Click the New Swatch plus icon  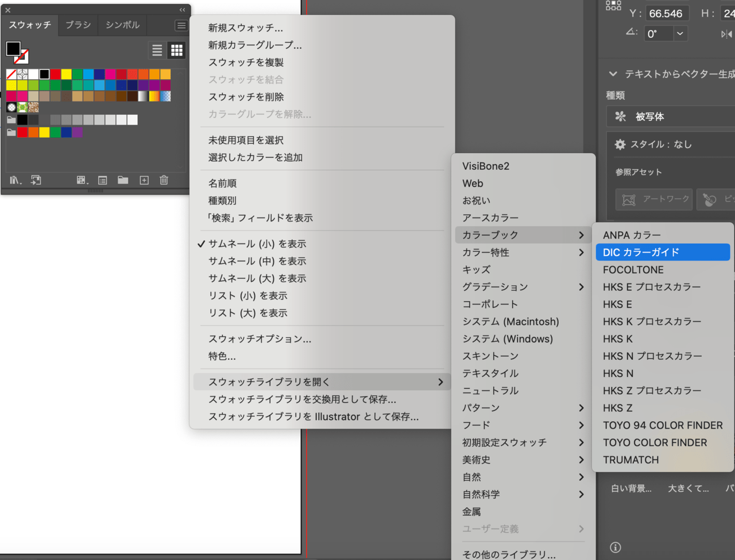pos(144,180)
